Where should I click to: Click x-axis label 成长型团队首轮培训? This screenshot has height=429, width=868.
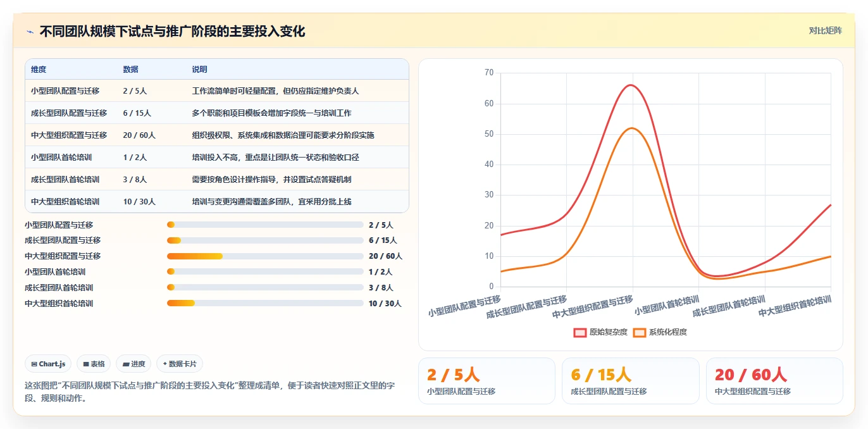(729, 306)
